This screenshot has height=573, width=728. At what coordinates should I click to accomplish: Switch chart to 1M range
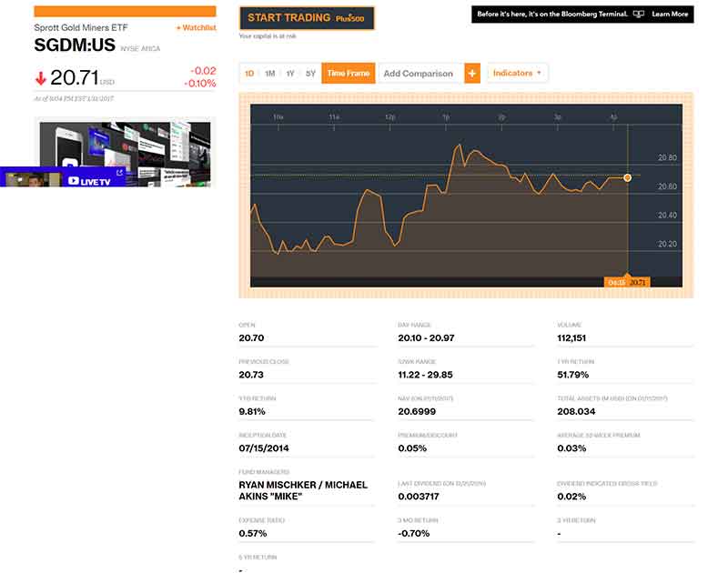tap(269, 74)
